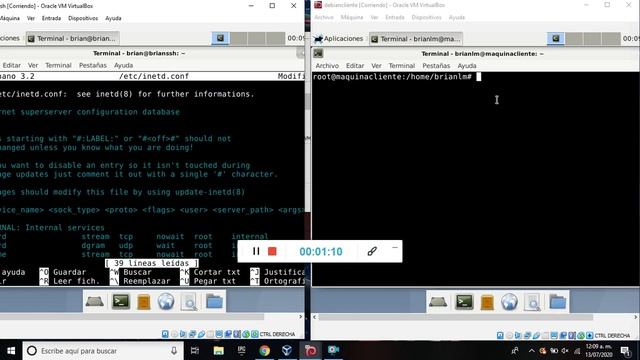Open orange file manager icon in debiancliente dock
Screen dimensions: 640x360
click(487, 303)
